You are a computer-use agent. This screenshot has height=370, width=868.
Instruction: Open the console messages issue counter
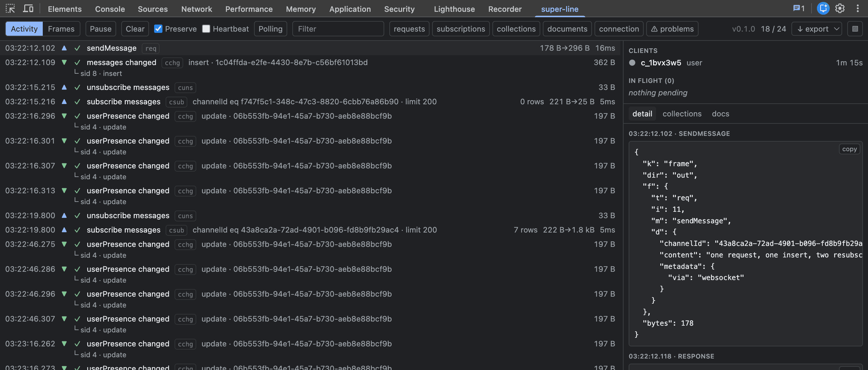pyautogui.click(x=798, y=9)
